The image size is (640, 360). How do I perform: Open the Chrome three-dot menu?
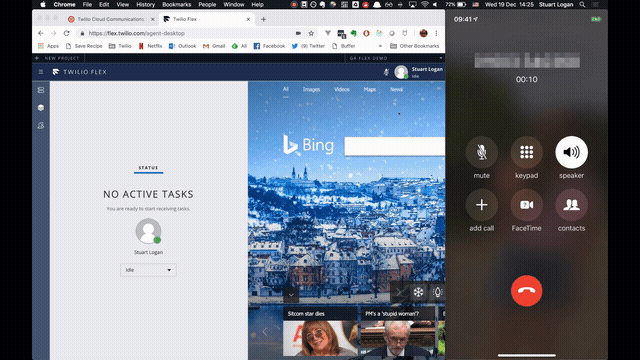(x=436, y=33)
